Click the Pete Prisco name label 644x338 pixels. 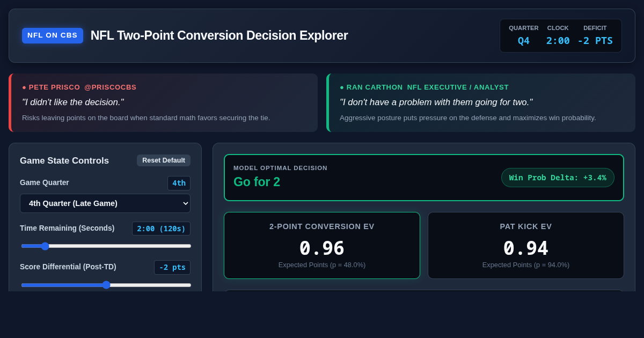[54, 87]
